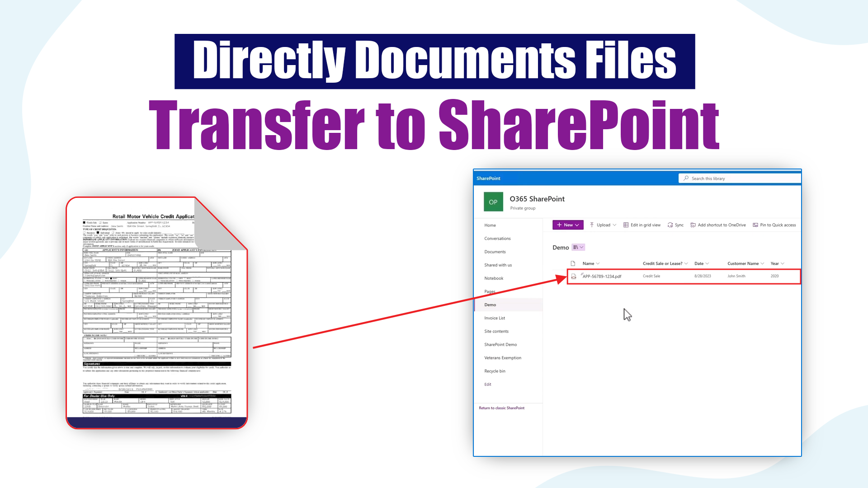Image resolution: width=868 pixels, height=488 pixels.
Task: Click the New button to create item
Action: 566,225
